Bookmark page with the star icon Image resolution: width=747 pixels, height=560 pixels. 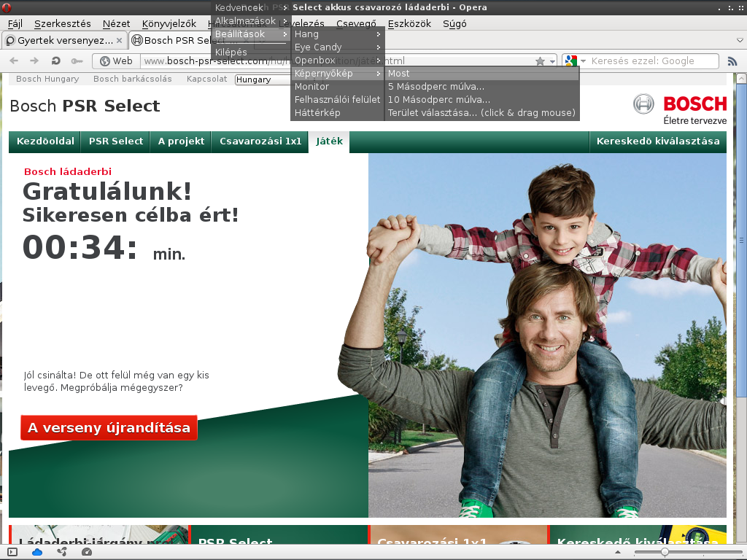(540, 61)
